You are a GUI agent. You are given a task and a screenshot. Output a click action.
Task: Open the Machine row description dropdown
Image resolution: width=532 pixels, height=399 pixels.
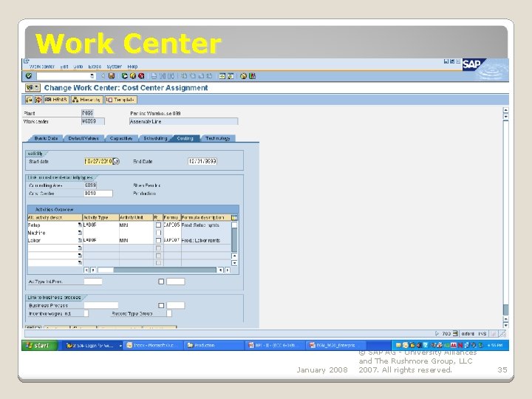pos(80,233)
